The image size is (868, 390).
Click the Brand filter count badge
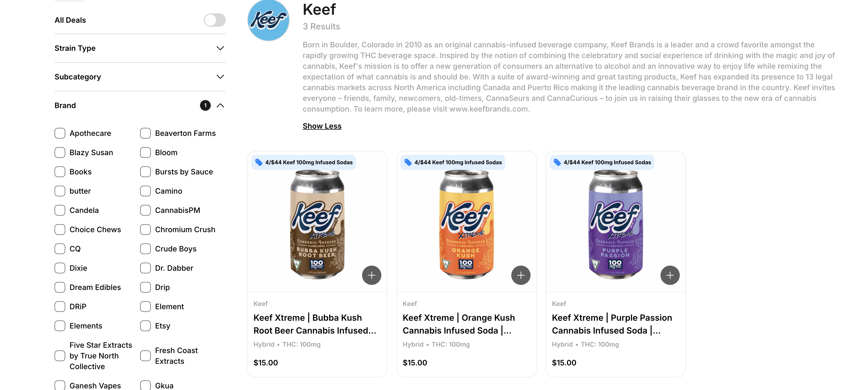tap(205, 105)
